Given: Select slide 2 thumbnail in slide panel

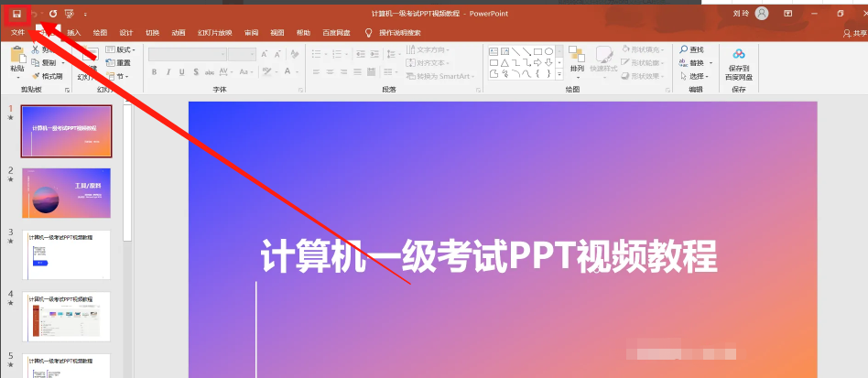Looking at the screenshot, I should [66, 192].
